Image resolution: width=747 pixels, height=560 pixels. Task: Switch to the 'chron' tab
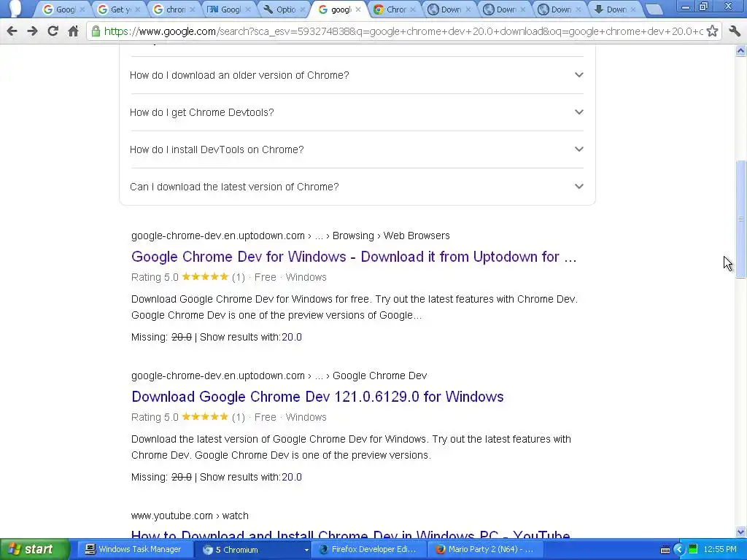pyautogui.click(x=174, y=9)
